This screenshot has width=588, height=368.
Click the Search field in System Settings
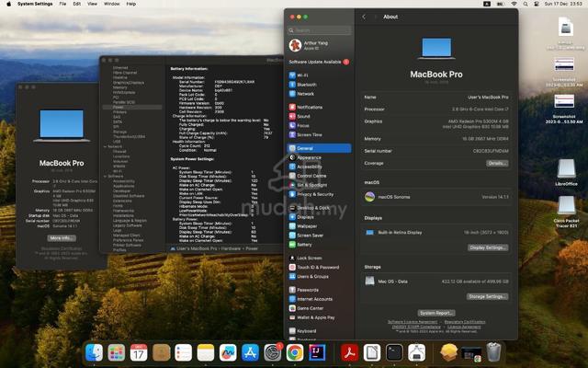point(320,30)
